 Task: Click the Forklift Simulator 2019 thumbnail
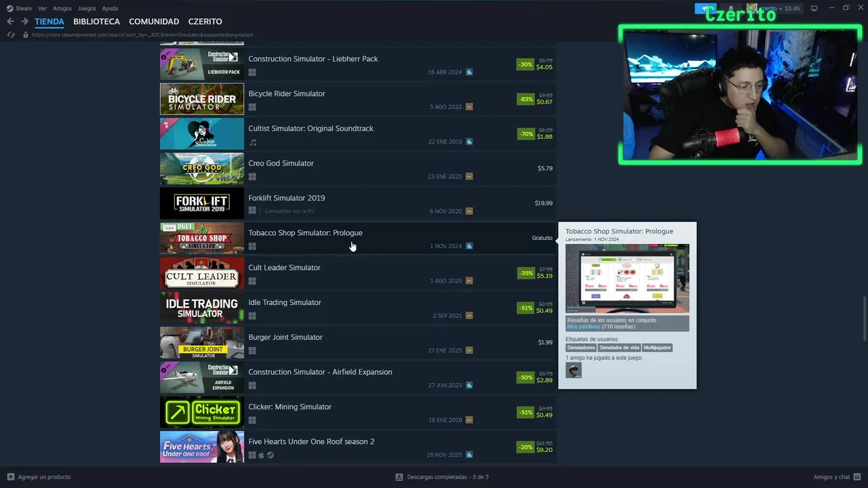coord(202,204)
